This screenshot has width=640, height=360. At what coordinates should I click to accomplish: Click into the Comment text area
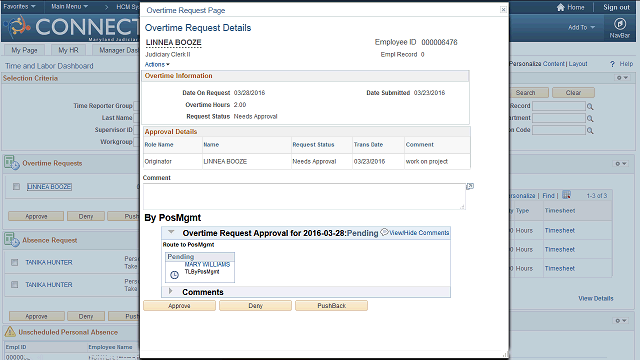coord(304,196)
